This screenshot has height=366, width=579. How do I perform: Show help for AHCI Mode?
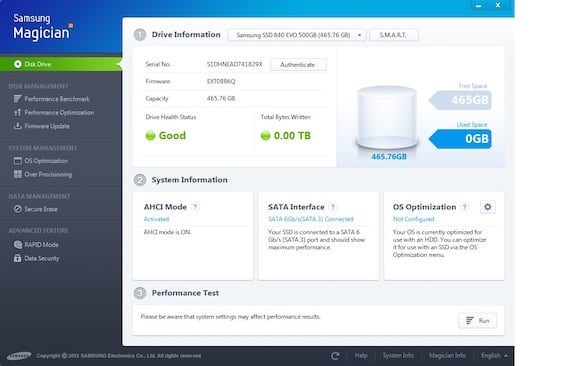tap(195, 207)
